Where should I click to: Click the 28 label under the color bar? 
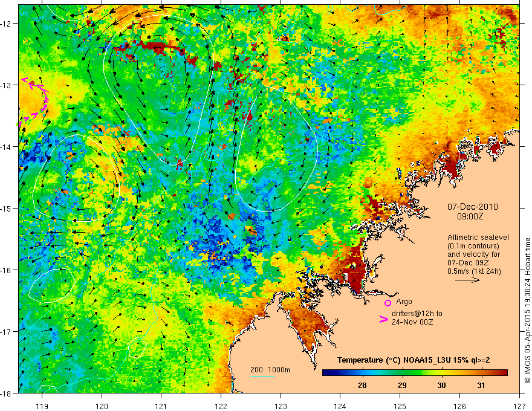point(362,385)
